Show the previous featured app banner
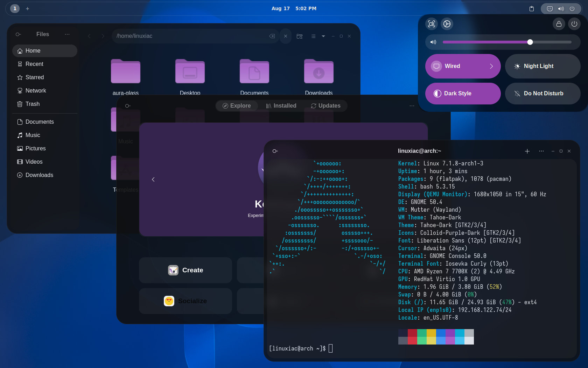The image size is (588, 368). coord(153,179)
